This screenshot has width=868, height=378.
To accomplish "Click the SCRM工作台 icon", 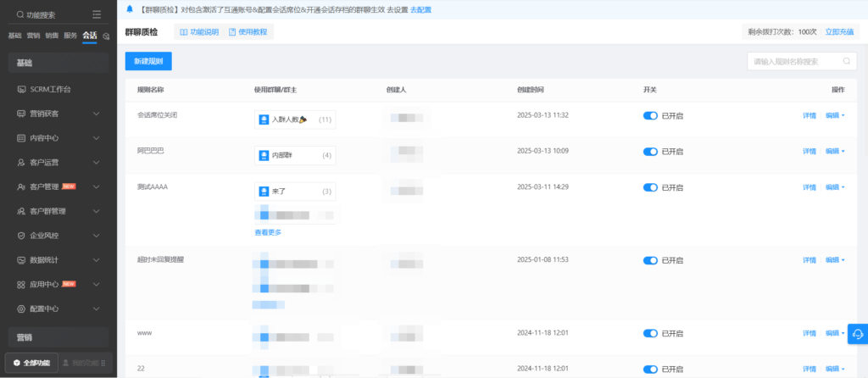I will coord(21,89).
